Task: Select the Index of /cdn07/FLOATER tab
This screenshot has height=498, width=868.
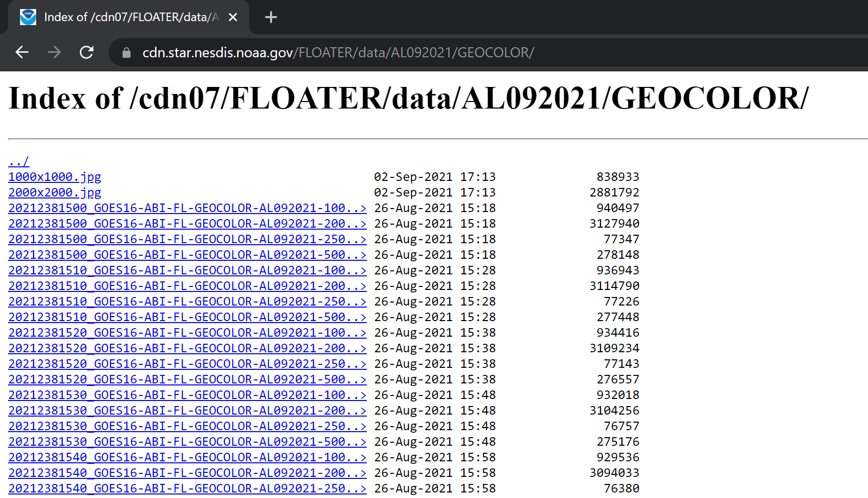Action: pos(128,18)
